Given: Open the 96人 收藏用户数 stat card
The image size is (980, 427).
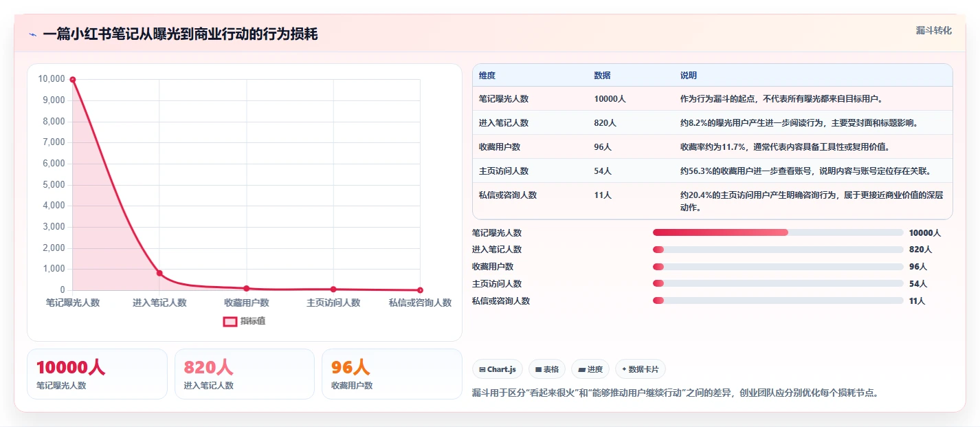Looking at the screenshot, I should pos(392,374).
